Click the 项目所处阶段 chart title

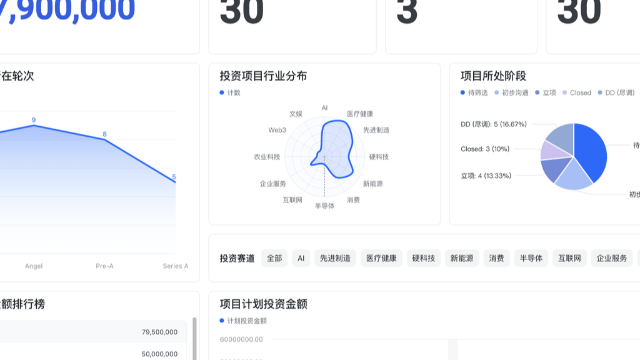coord(493,76)
